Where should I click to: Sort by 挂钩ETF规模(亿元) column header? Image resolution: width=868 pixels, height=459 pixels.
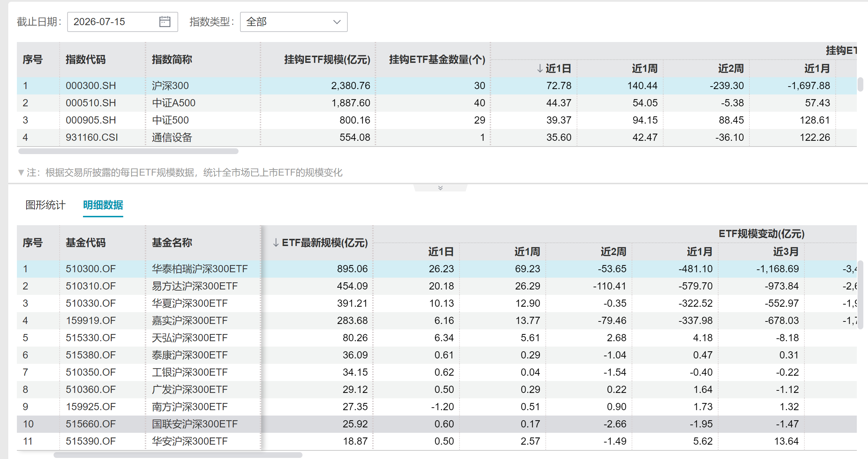coord(327,60)
